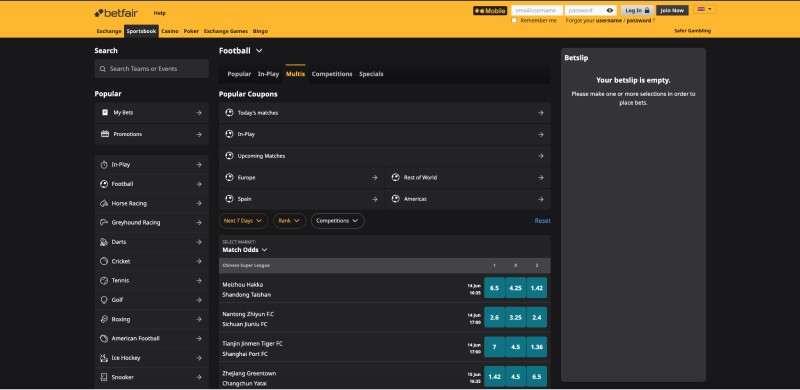Click forgot username link
The image size is (800, 390).
[x=609, y=20]
